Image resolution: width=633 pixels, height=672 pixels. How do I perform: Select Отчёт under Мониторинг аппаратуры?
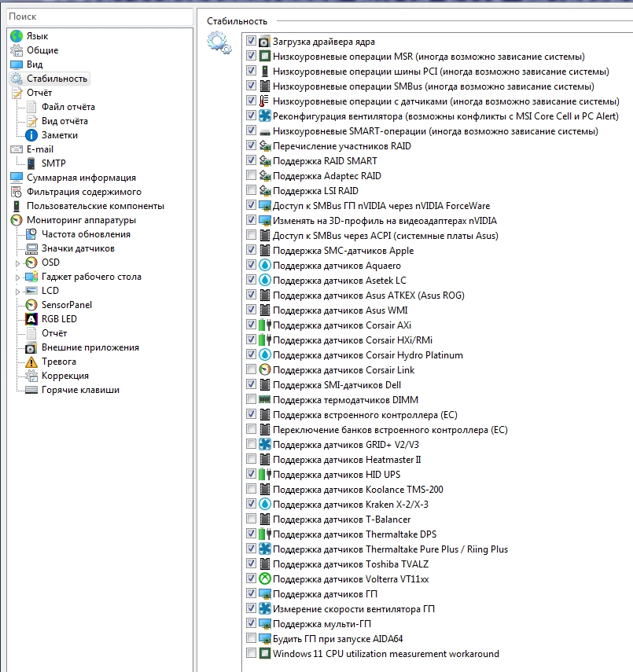[54, 333]
